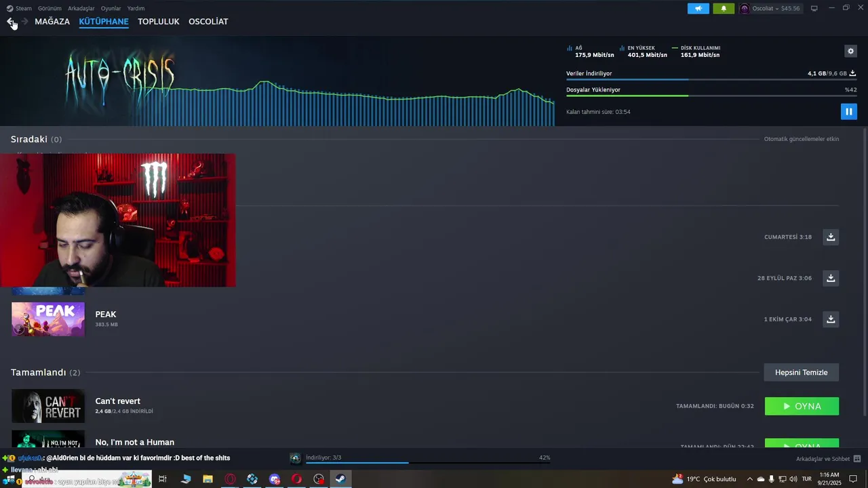Start download scheduled 28 Eylül Paz 3:06
This screenshot has height=488, width=868.
point(831,278)
